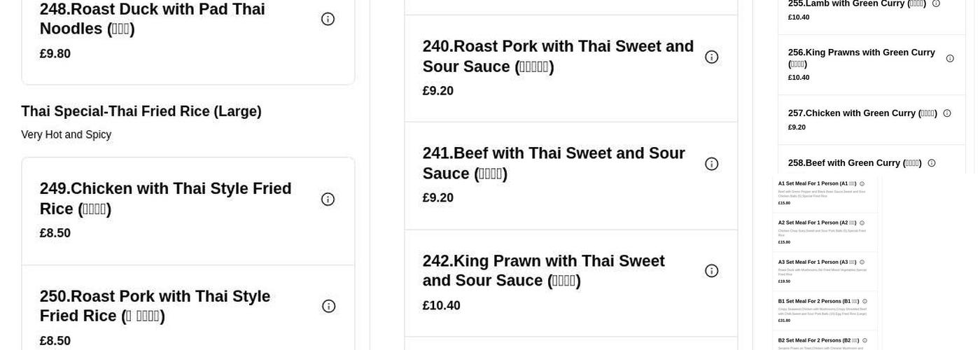Open info for 241 Beef Thai Sweet Sour

711,164
